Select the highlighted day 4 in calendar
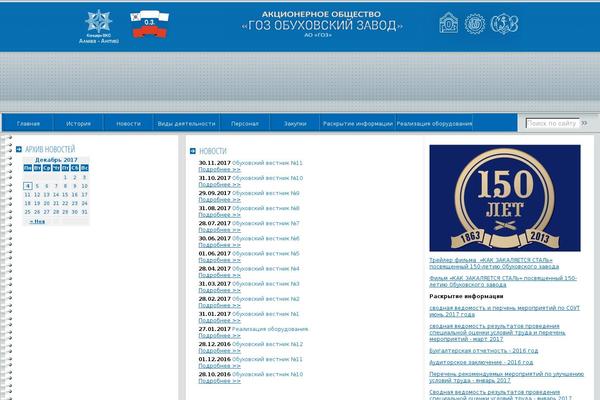The image size is (600, 400). [28, 186]
